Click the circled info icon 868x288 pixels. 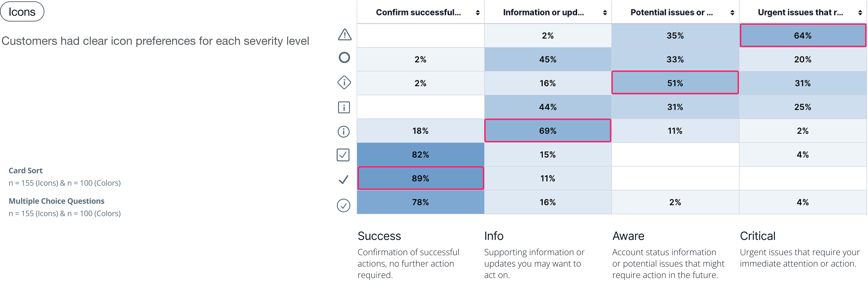coord(343,132)
